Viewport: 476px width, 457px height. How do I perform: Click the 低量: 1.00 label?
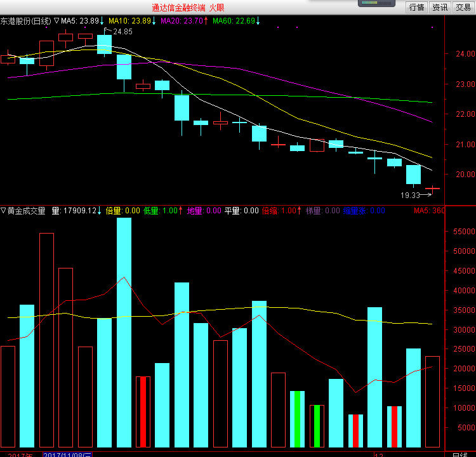coord(161,211)
